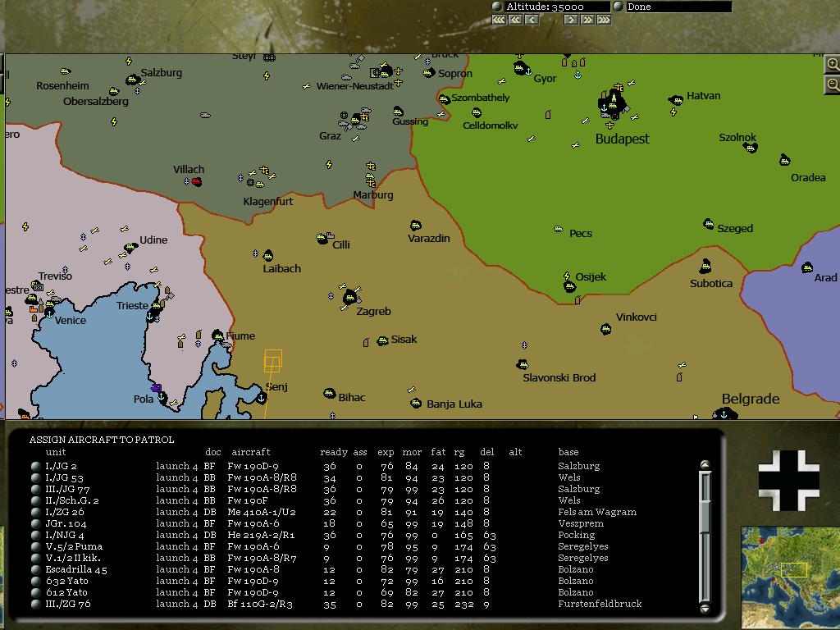Click the V.5/2 Puma unit name
The width and height of the screenshot is (840, 630).
pyautogui.click(x=74, y=546)
